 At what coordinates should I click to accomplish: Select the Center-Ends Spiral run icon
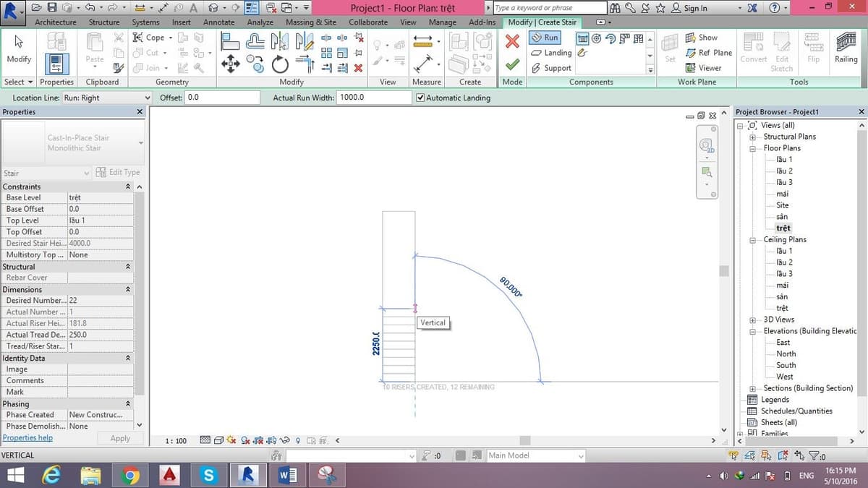click(x=610, y=38)
